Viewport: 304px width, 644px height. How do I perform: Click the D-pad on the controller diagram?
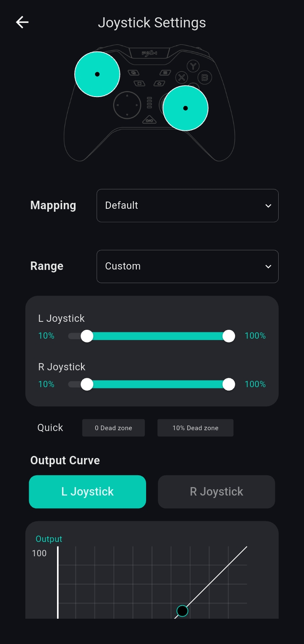point(127,105)
